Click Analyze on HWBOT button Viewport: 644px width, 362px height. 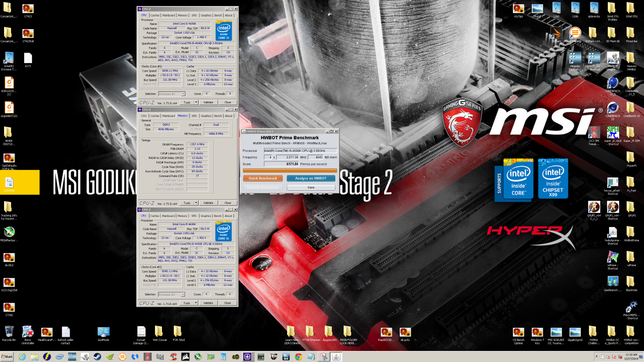311,178
